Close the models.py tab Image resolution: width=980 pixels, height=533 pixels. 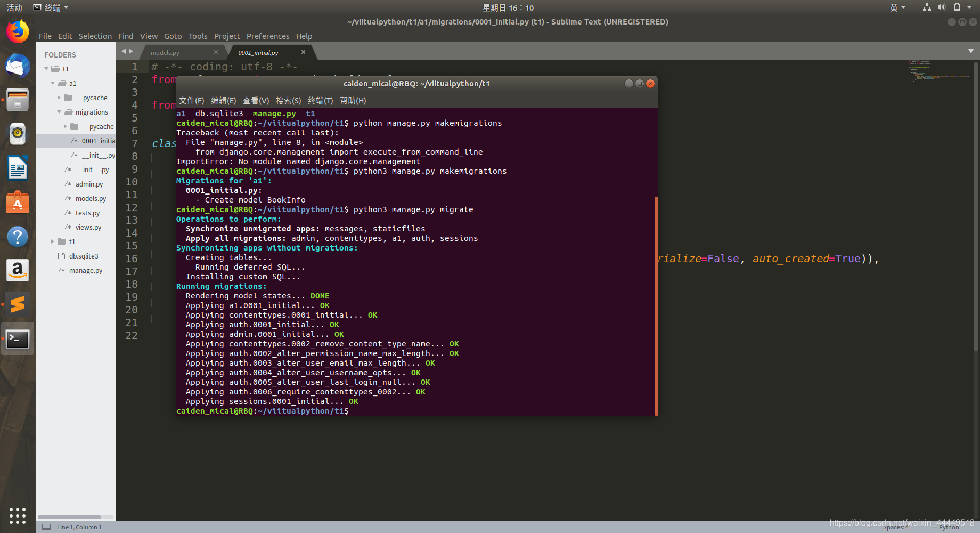tap(216, 52)
